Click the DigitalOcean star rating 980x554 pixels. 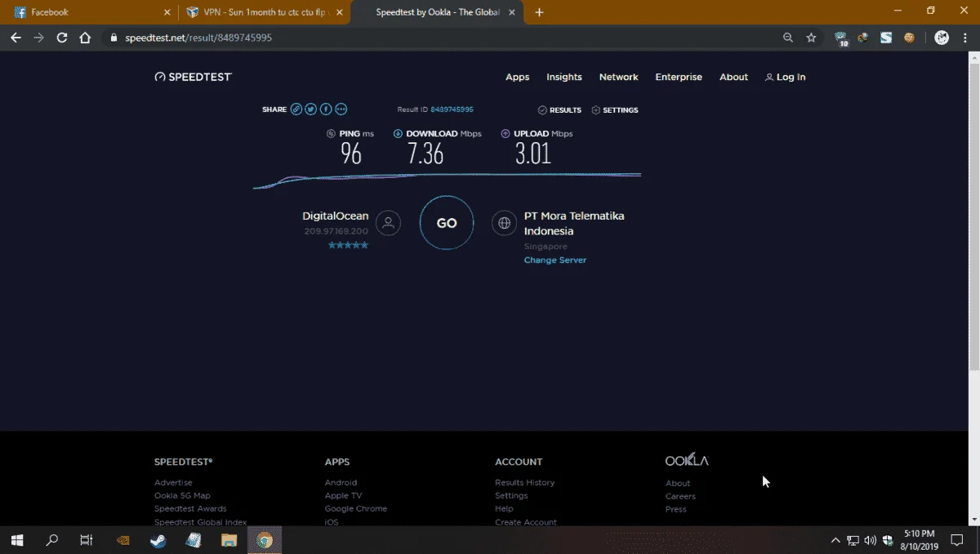[348, 244]
